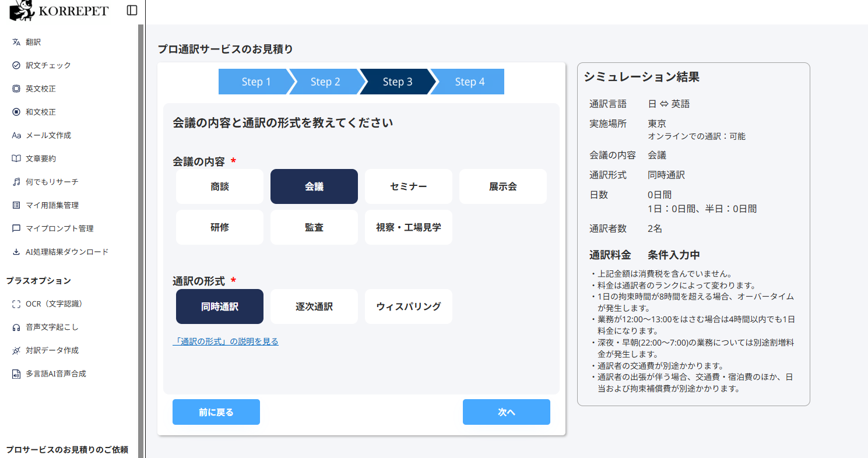Select Step 3 in the wizard
Image resolution: width=868 pixels, height=458 pixels.
coord(398,82)
